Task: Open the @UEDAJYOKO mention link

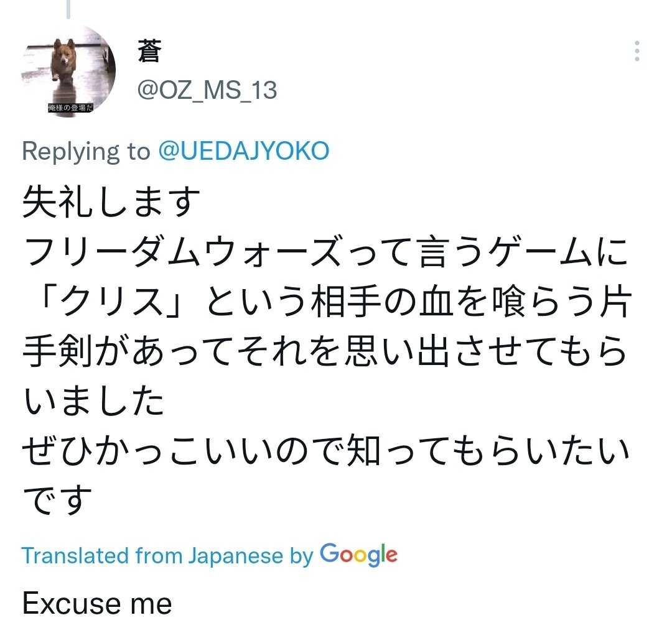Action: 243,152
